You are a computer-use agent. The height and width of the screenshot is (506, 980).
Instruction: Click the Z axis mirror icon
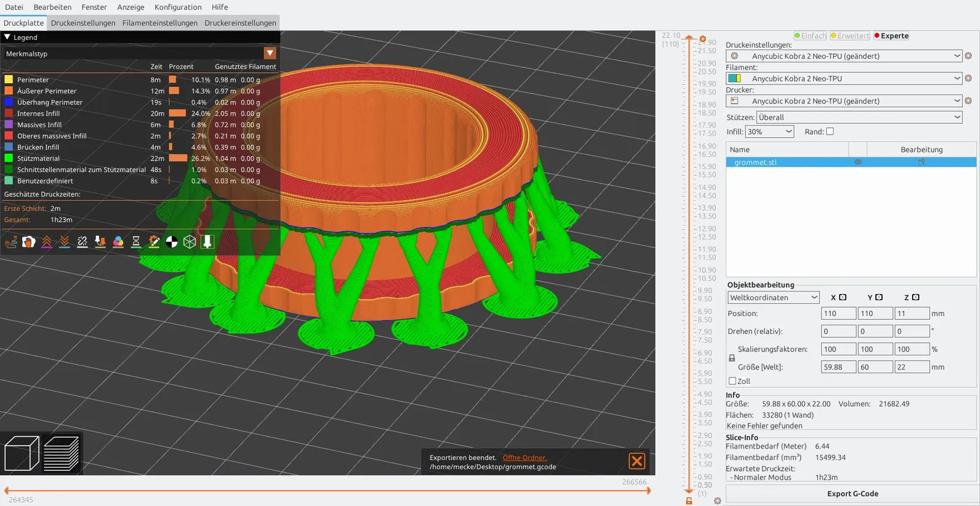click(x=916, y=298)
